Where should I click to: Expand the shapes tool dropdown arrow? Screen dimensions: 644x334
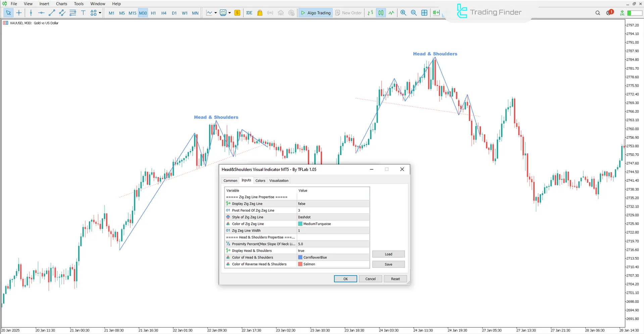[100, 13]
